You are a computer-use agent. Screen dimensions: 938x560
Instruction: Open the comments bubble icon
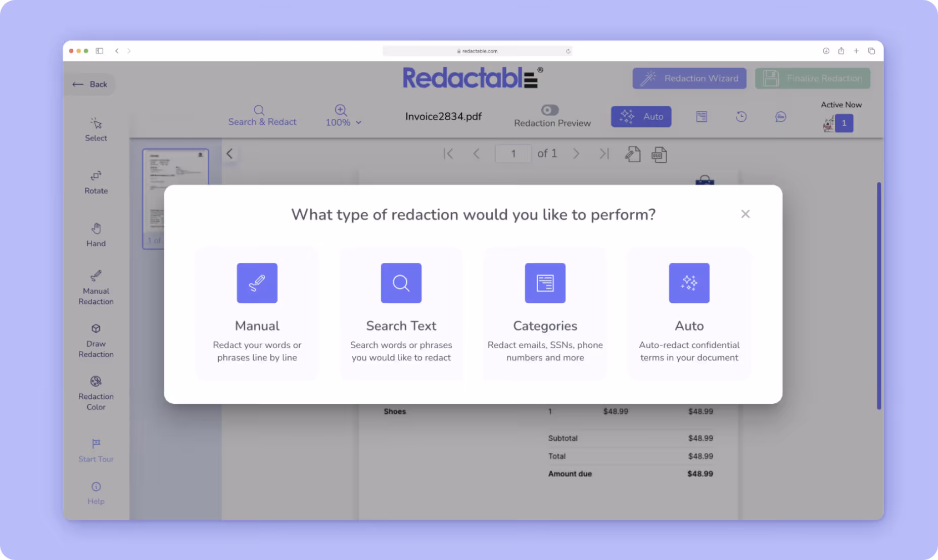click(780, 117)
